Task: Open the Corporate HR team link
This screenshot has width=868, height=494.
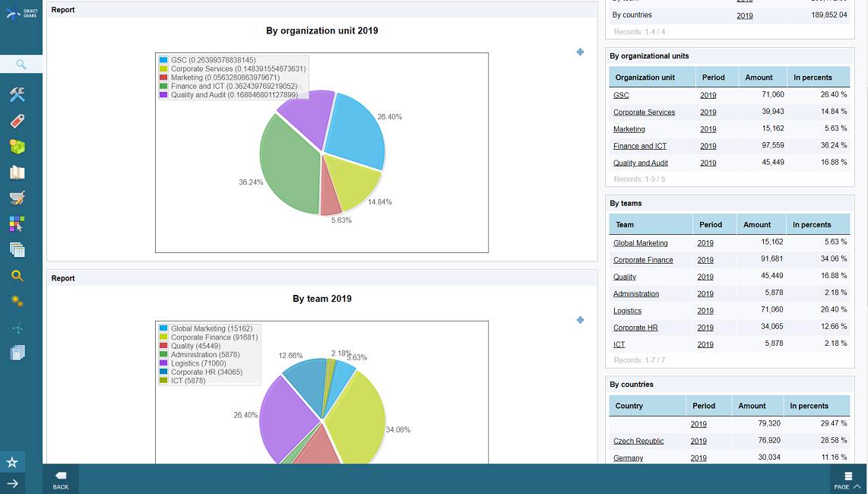Action: point(635,328)
